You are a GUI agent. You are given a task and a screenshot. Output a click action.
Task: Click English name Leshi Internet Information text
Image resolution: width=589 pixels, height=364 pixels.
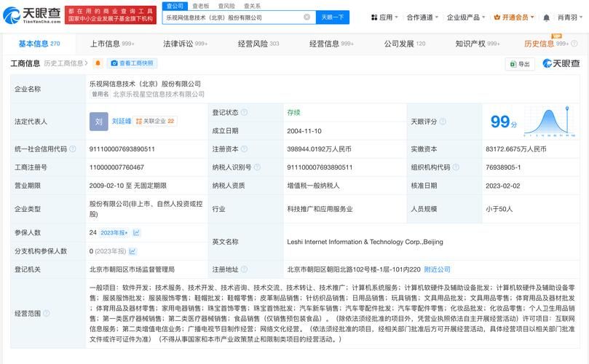click(x=365, y=242)
